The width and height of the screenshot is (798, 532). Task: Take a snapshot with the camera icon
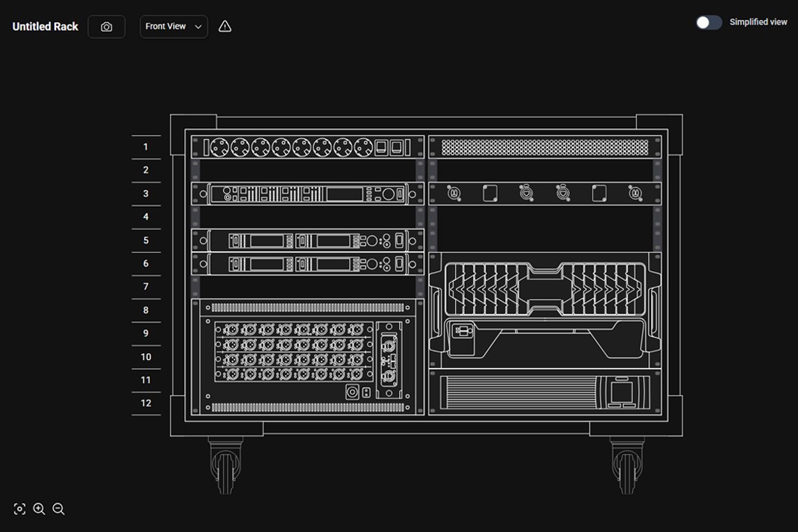pos(106,27)
